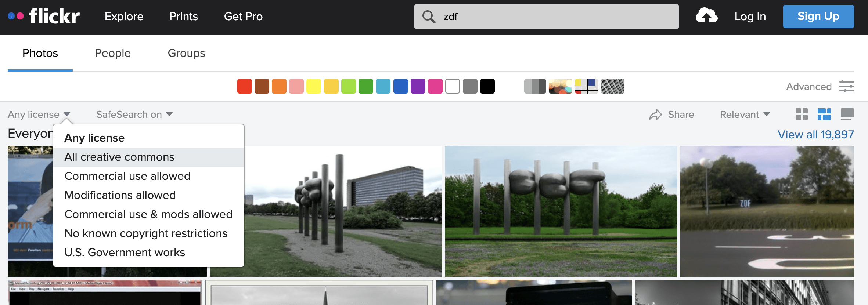Switch to square grid view
The image size is (868, 305).
coord(802,115)
